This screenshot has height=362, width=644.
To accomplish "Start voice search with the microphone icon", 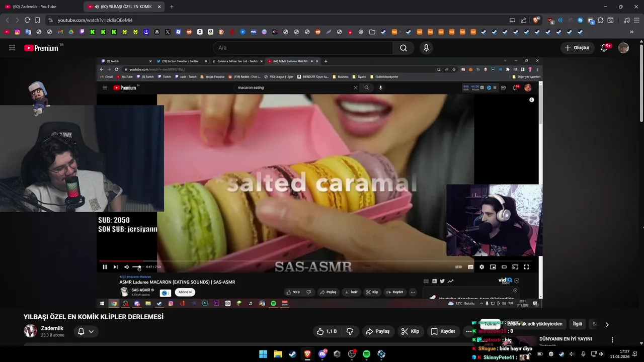I will tap(426, 48).
